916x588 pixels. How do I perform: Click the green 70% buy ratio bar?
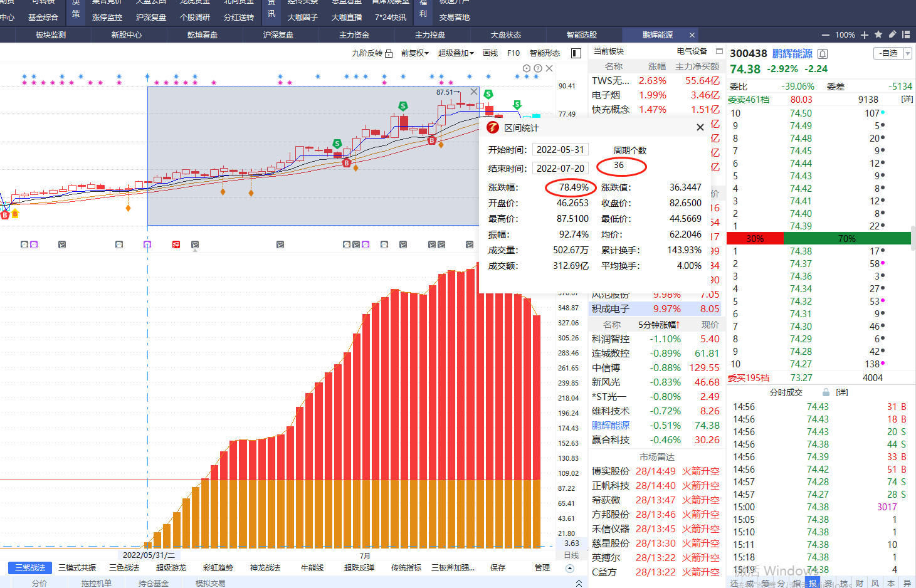pos(847,239)
